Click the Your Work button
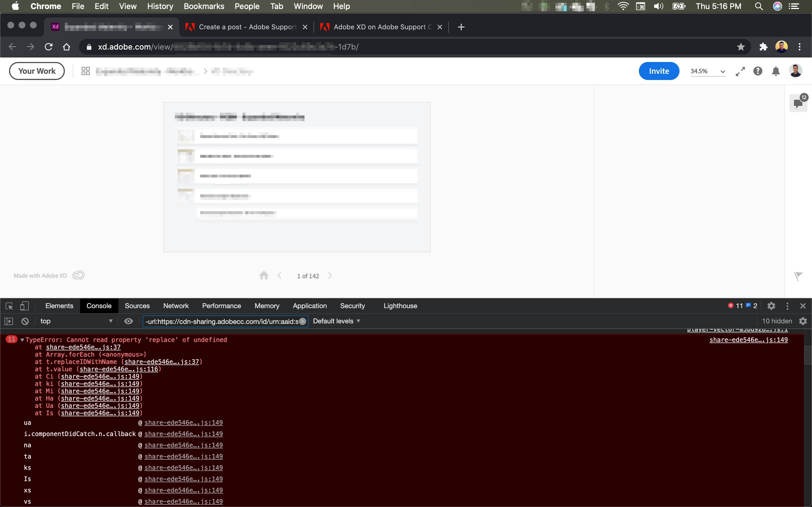Viewport: 812px width, 507px height. click(37, 71)
